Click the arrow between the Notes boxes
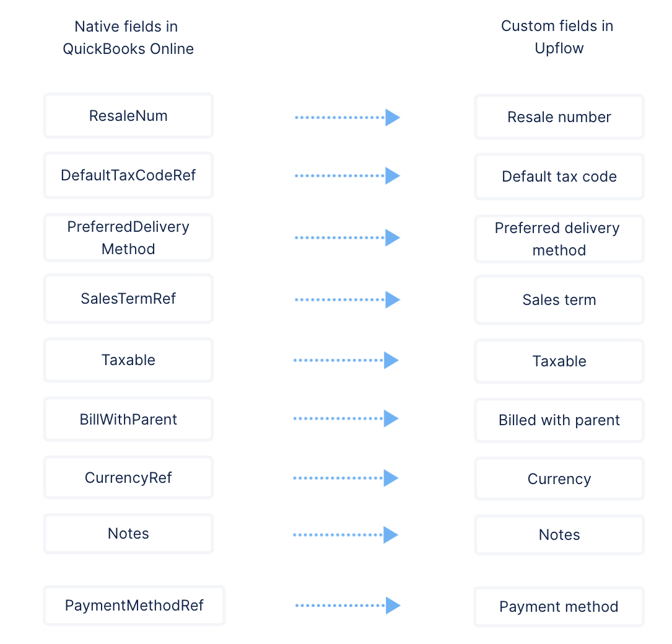Image resolution: width=672 pixels, height=644 pixels. coord(346,535)
